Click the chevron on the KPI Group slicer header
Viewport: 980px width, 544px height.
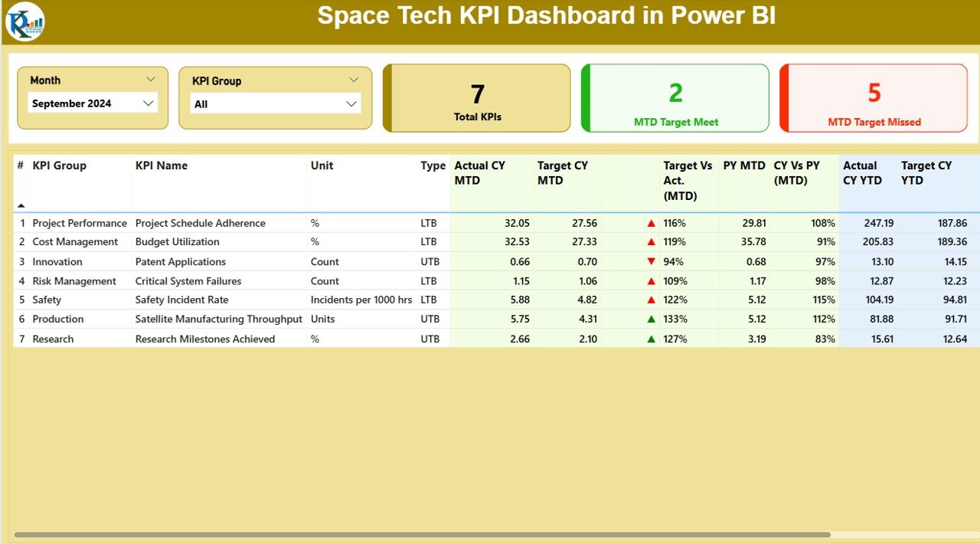(353, 79)
